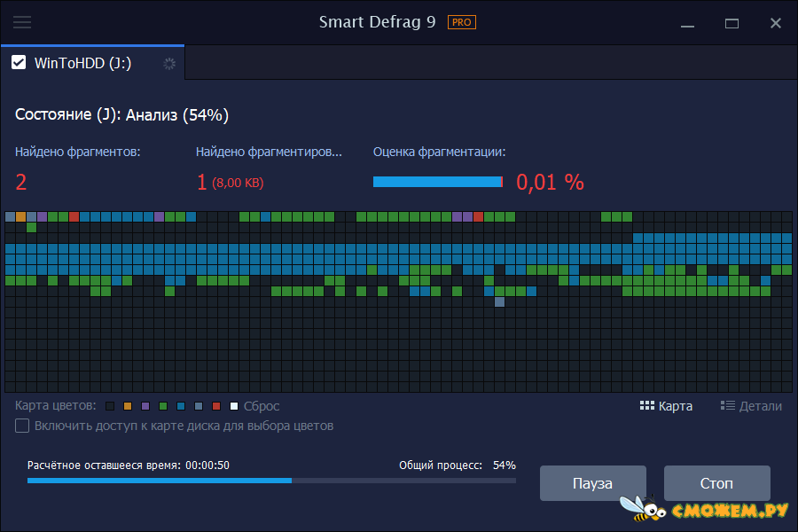Click the Пауза button

pos(593,483)
